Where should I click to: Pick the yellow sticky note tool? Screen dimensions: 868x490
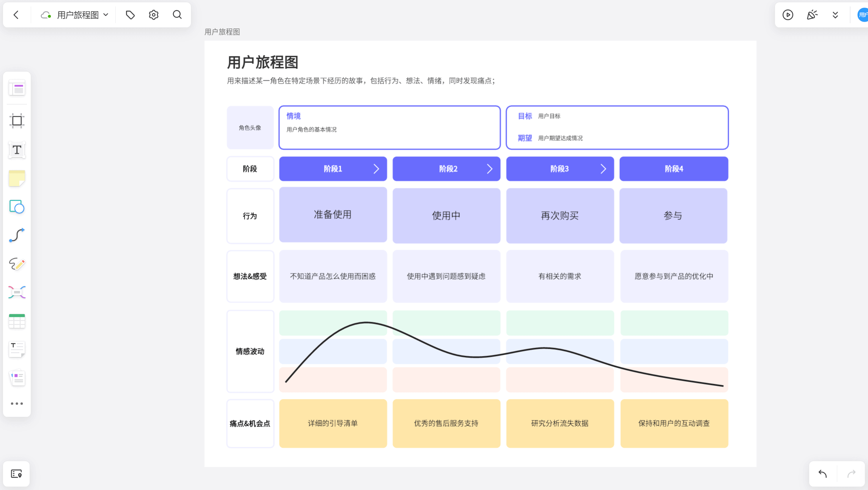(x=17, y=178)
